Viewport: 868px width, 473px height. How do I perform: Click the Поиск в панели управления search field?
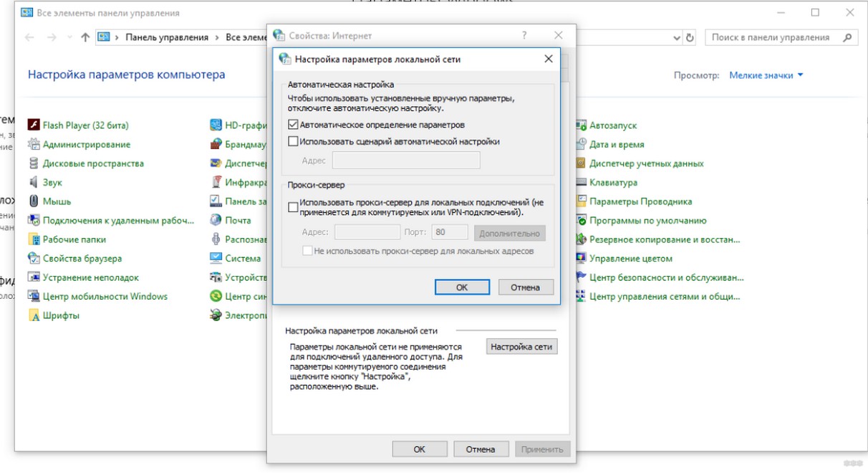773,37
